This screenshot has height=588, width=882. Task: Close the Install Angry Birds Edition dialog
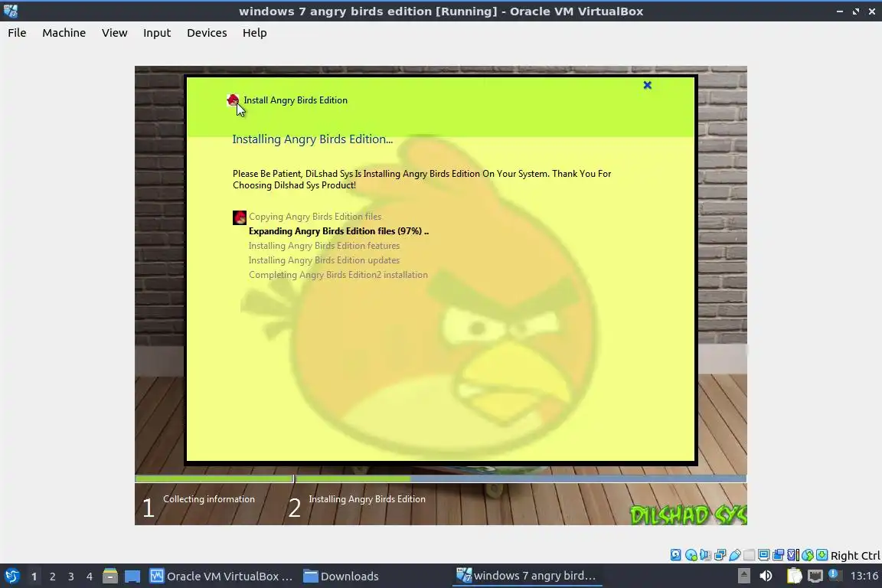click(x=648, y=85)
